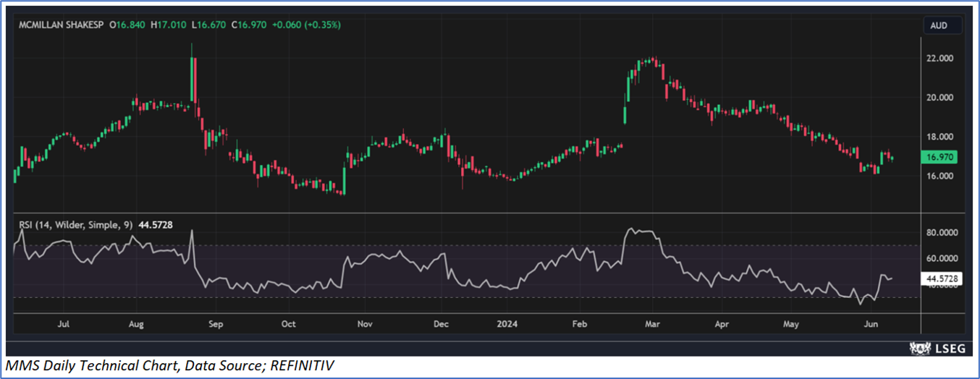Click the Mar time axis label
Image resolution: width=980 pixels, height=379 pixels.
(654, 325)
